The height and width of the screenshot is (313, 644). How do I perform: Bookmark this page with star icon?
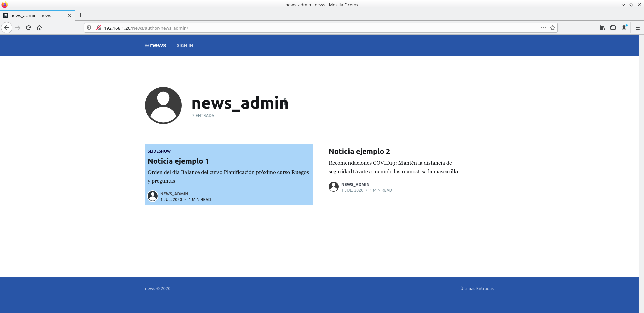point(553,28)
